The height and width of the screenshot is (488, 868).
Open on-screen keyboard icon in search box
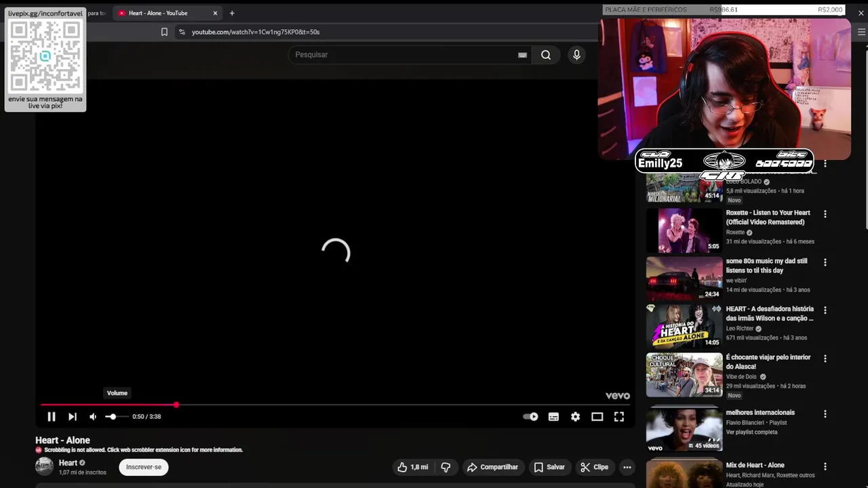tap(522, 55)
